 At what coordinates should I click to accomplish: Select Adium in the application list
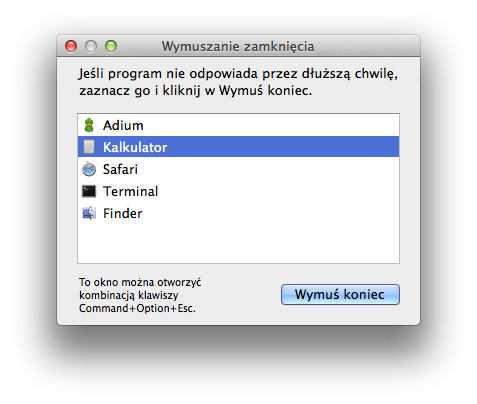pyautogui.click(x=238, y=125)
